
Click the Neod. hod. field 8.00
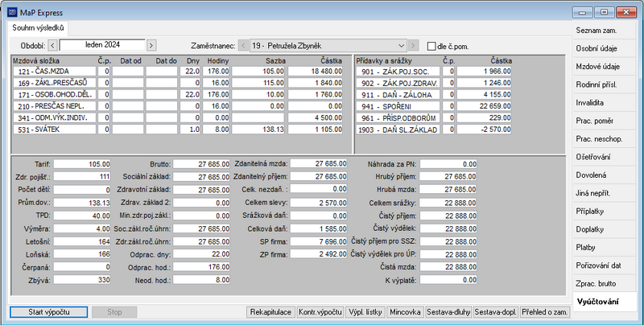[201, 280]
